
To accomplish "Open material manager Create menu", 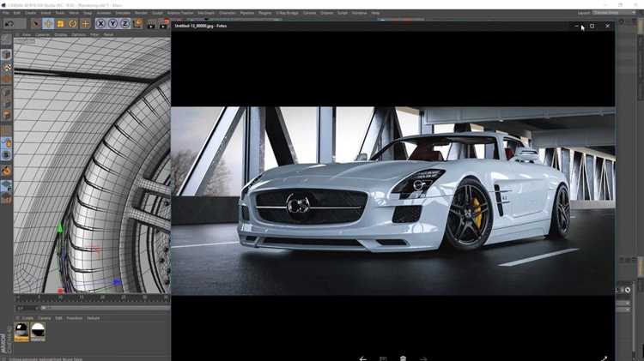I will tap(27, 318).
